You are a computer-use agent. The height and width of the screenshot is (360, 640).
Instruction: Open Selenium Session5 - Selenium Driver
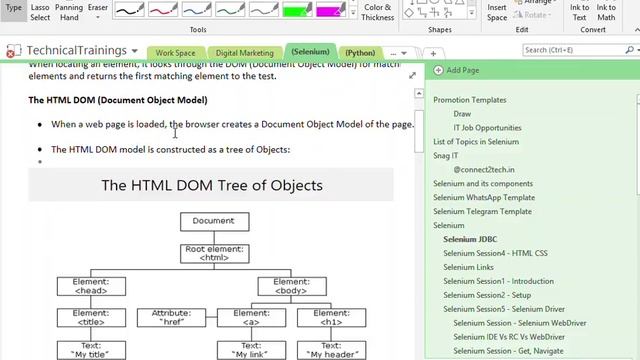pyautogui.click(x=504, y=309)
